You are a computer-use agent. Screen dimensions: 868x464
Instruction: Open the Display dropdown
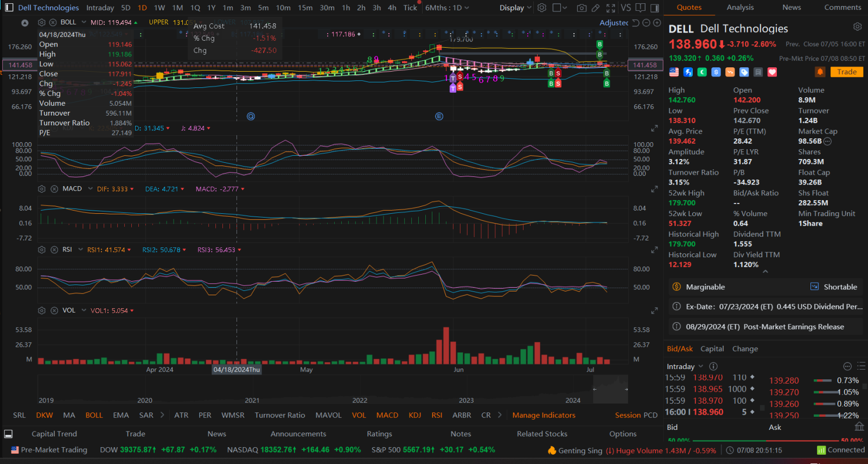coord(515,8)
